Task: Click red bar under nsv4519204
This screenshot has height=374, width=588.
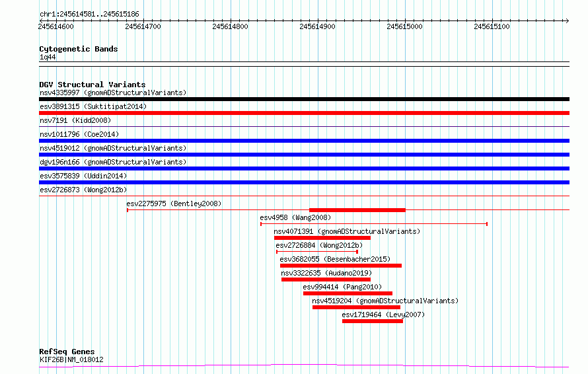Action: coord(356,307)
